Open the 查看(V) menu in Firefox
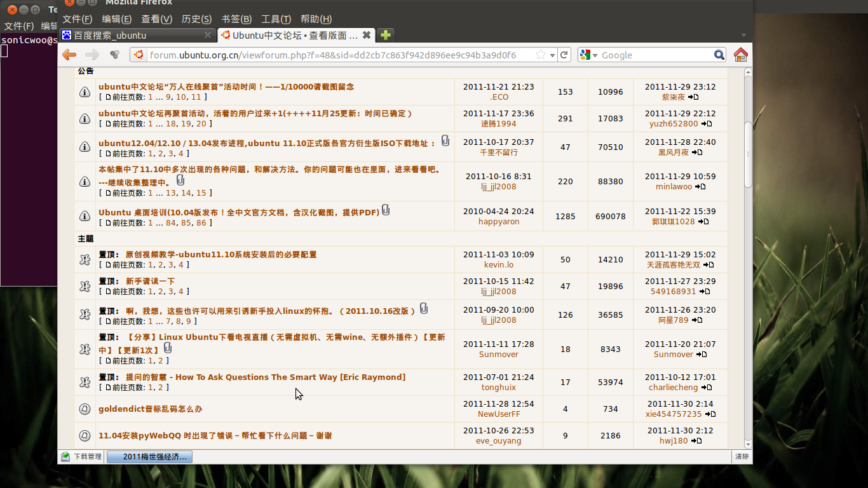 [156, 19]
